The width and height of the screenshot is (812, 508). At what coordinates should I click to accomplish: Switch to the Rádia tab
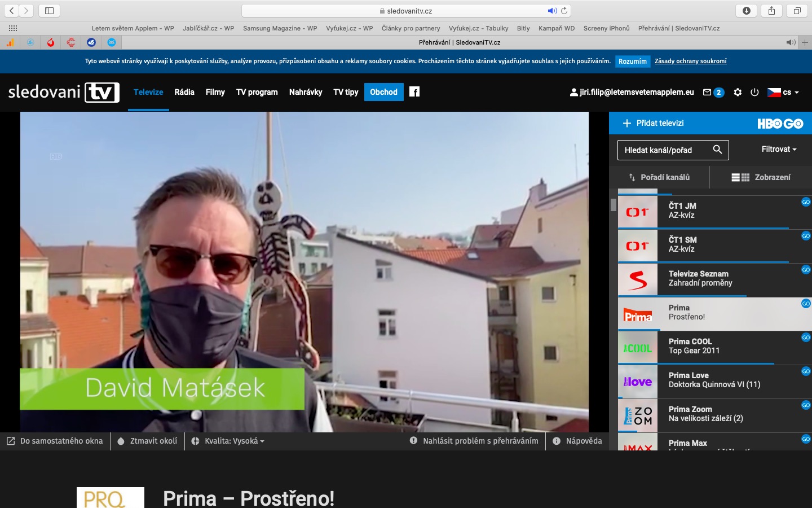click(184, 92)
